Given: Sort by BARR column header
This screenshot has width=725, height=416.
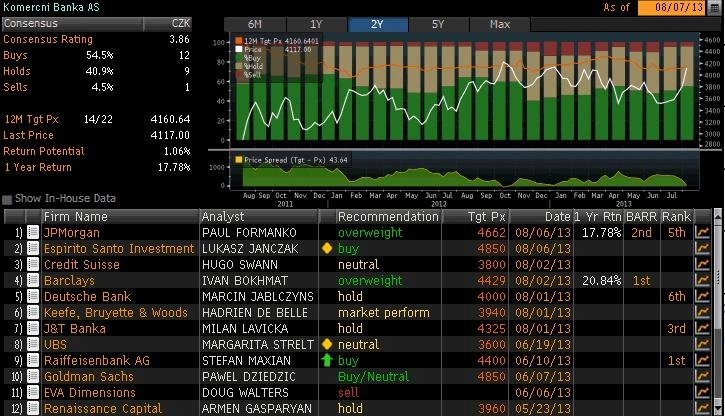Looking at the screenshot, I should pos(642,216).
